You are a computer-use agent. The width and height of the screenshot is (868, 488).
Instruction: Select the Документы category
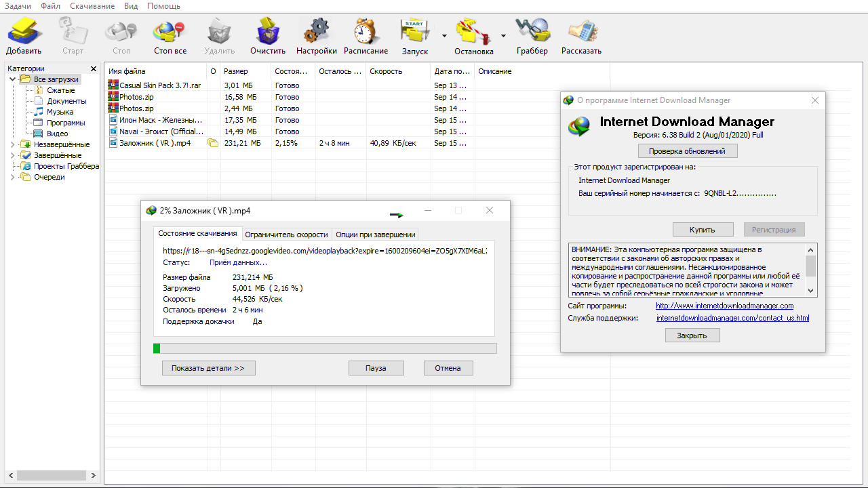[x=66, y=101]
